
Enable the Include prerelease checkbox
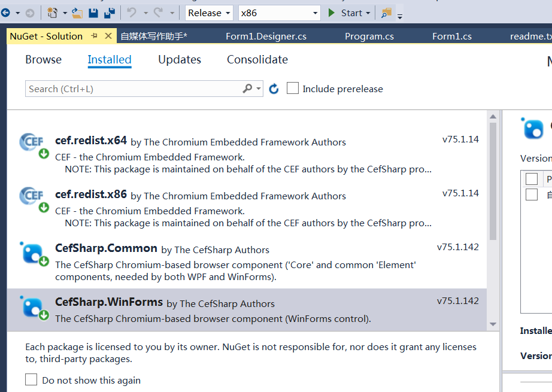point(293,89)
